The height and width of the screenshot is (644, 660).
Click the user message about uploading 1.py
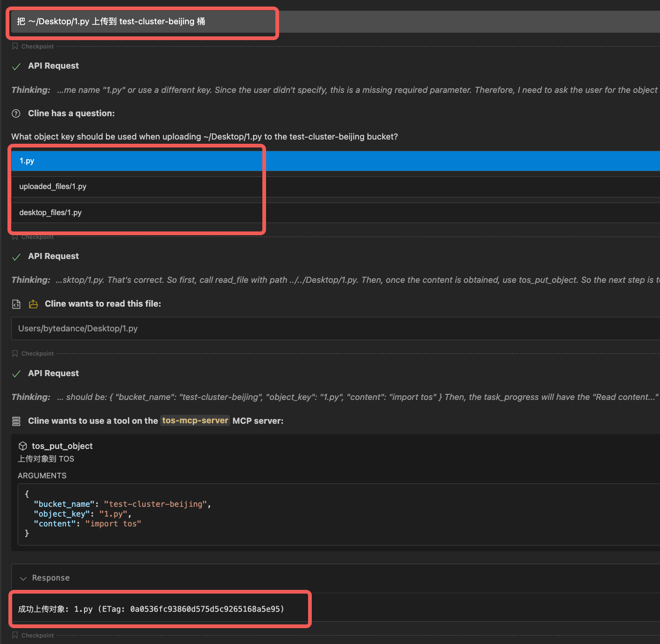[x=140, y=21]
